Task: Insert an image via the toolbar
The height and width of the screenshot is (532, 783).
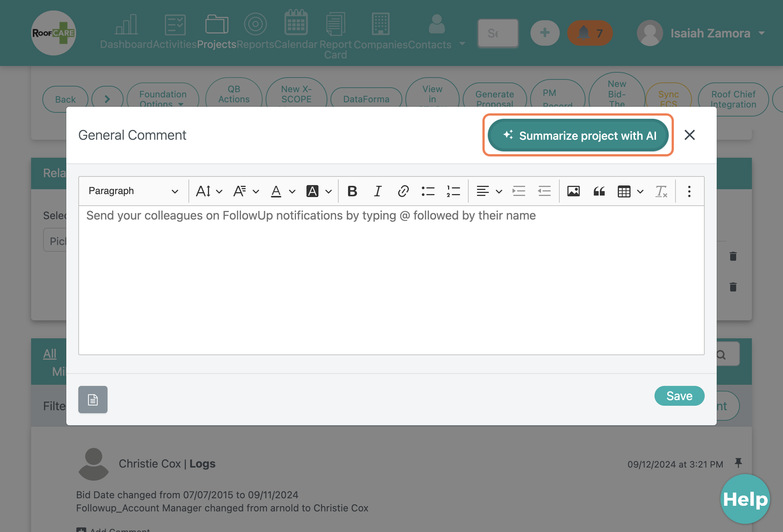Action: click(x=574, y=191)
